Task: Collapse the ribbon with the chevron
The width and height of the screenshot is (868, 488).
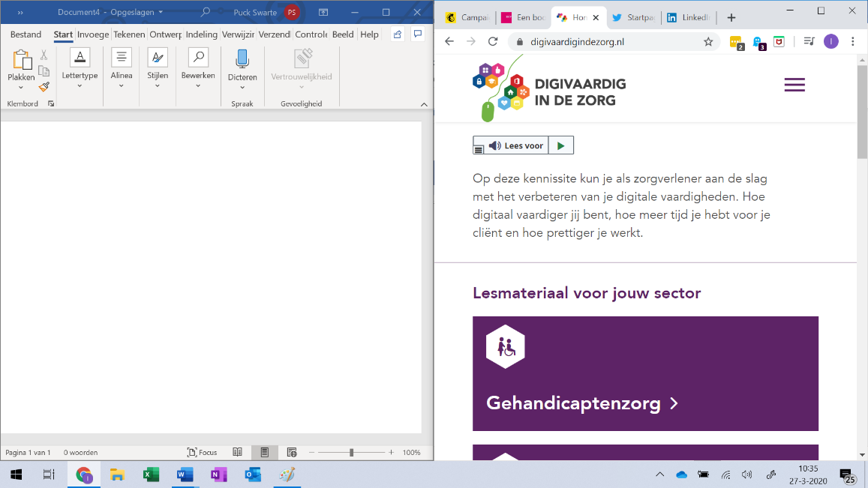Action: point(424,104)
